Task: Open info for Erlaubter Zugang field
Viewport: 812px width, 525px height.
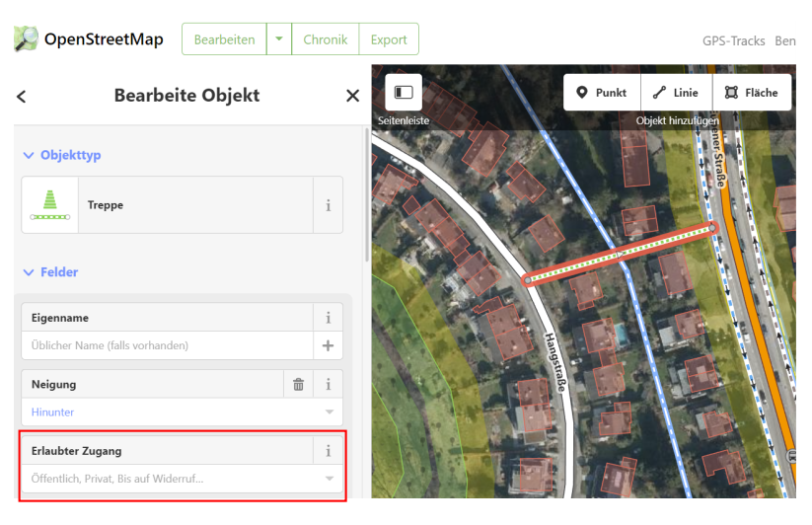Action: pyautogui.click(x=328, y=451)
